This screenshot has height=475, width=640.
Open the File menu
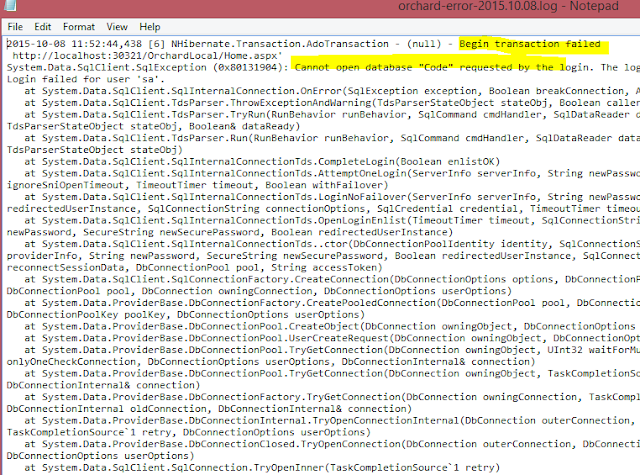point(15,27)
